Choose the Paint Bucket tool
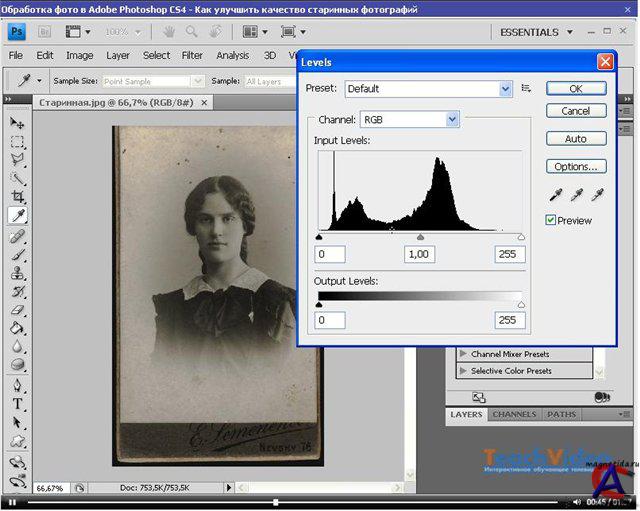This screenshot has width=640, height=511. tap(17, 328)
